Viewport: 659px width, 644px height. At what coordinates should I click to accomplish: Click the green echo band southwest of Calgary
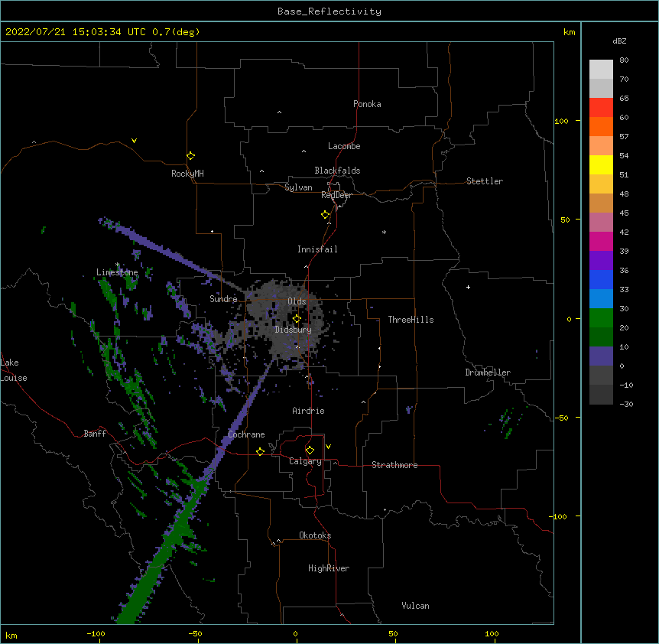point(165,551)
